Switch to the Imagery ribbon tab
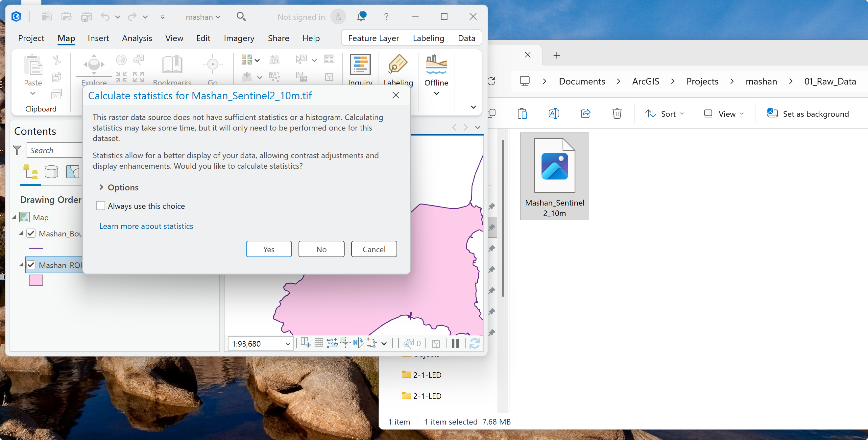 [x=239, y=38]
